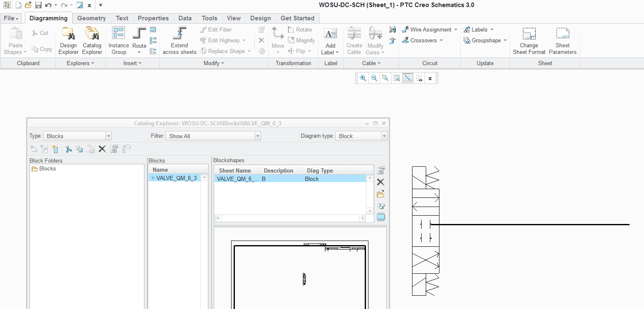Switch to the Data tab
The image size is (644, 309).
[185, 18]
